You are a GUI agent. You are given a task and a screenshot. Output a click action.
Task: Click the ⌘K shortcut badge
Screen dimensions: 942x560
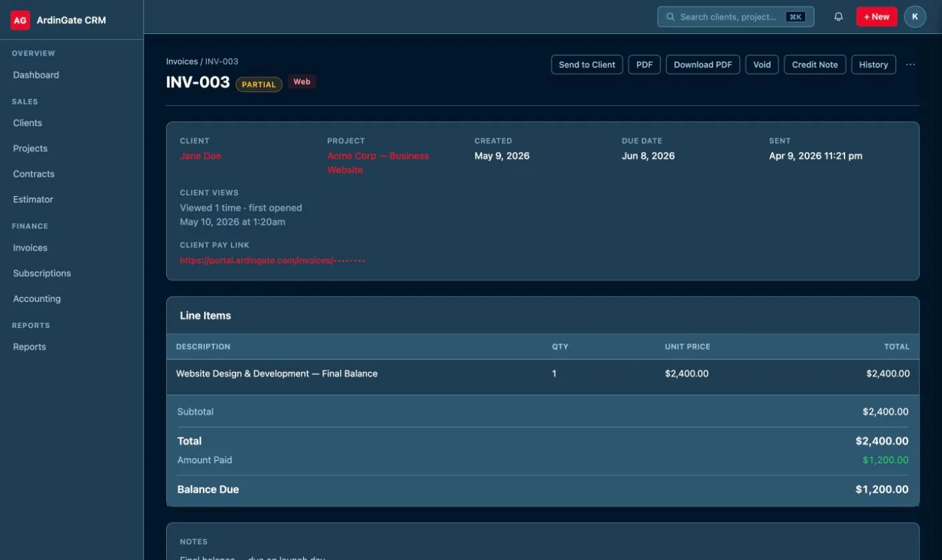pos(795,17)
